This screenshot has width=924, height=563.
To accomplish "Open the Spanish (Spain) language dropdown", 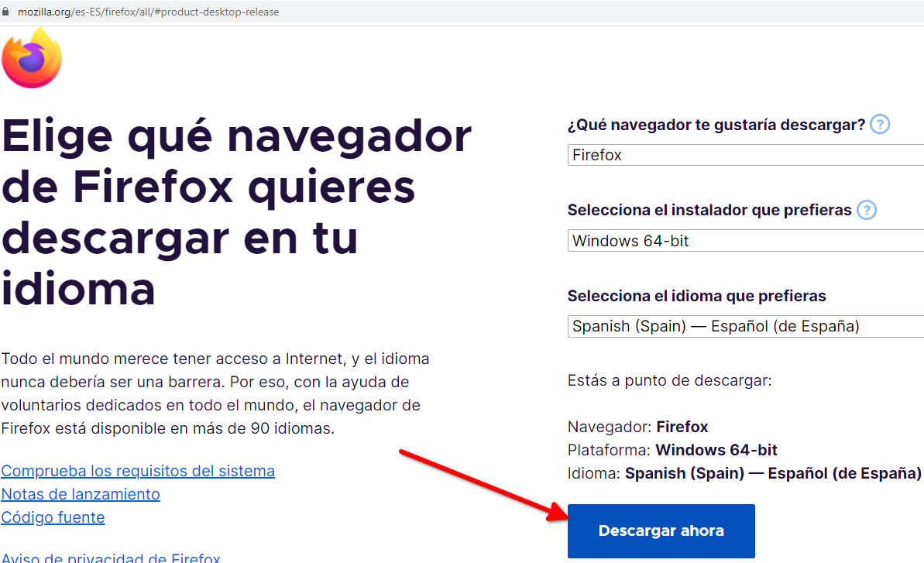I will (x=745, y=326).
